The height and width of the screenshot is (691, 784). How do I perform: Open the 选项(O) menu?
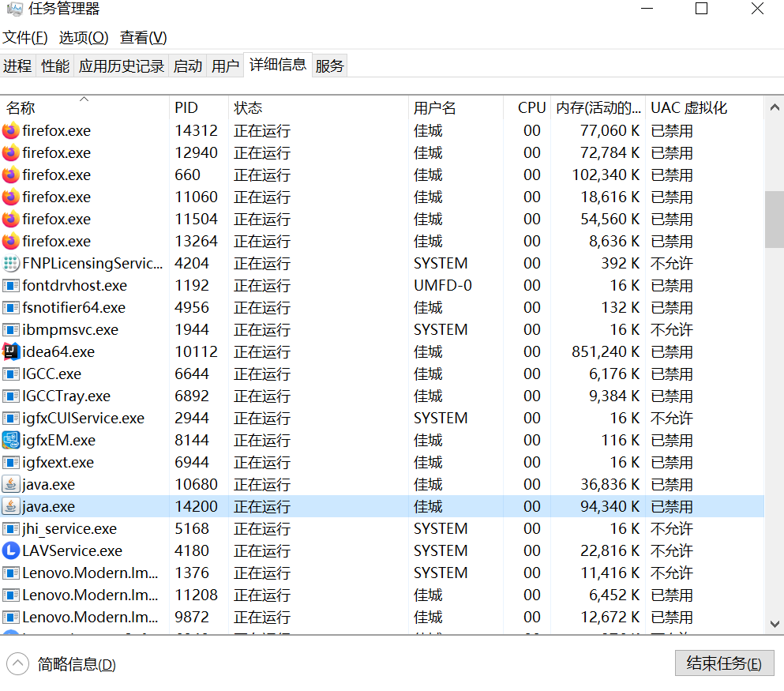(x=84, y=38)
